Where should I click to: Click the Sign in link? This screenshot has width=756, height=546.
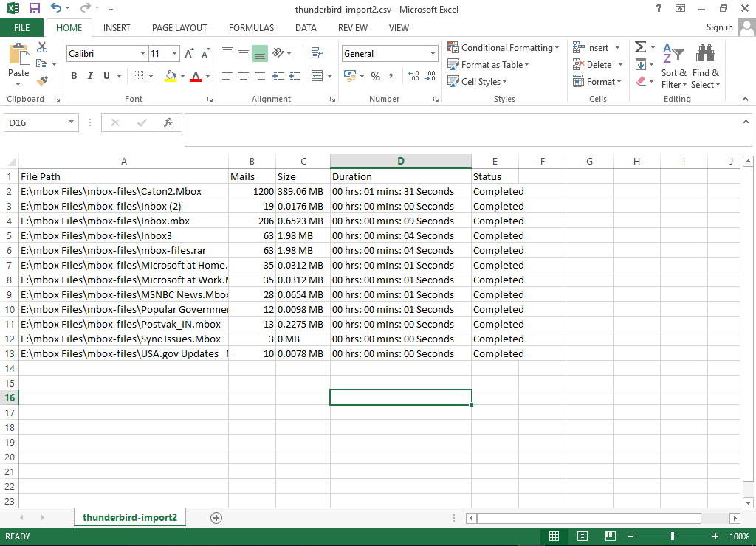point(719,27)
